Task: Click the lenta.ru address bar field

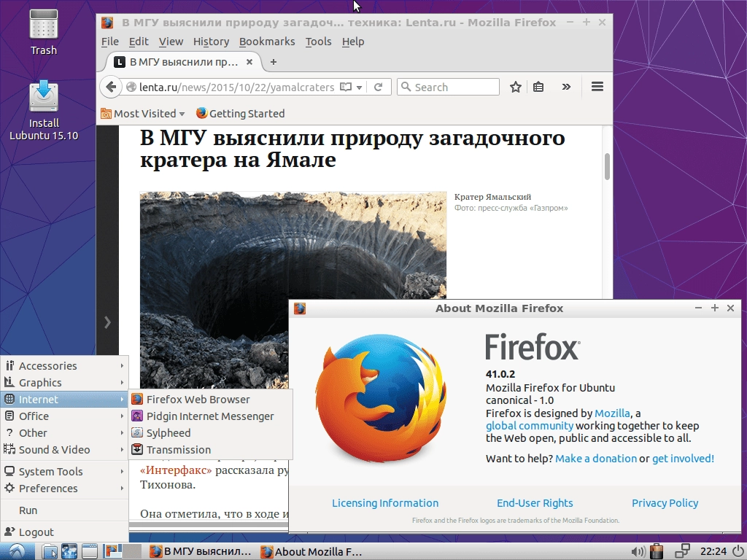Action: [239, 87]
